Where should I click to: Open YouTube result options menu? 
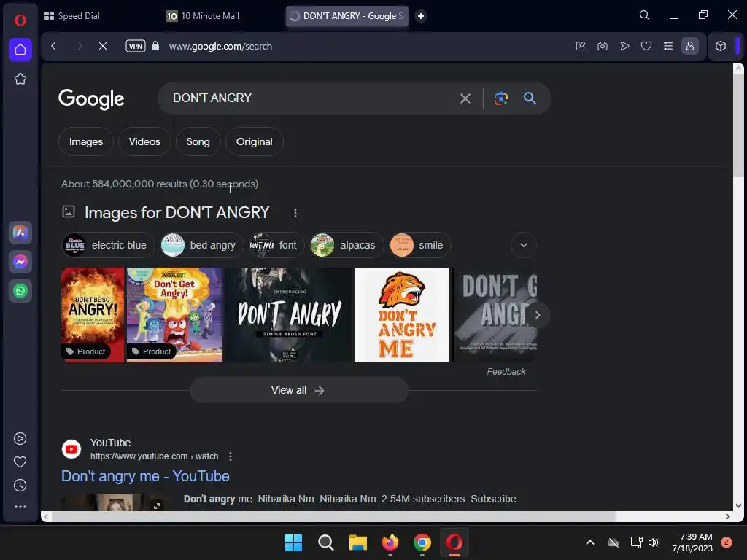point(231,456)
